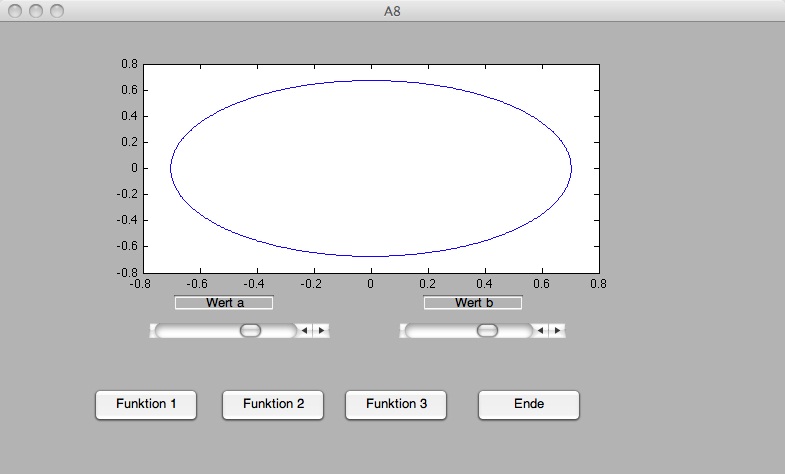785x474 pixels.
Task: Increase Wert b with right arrow
Action: click(557, 330)
